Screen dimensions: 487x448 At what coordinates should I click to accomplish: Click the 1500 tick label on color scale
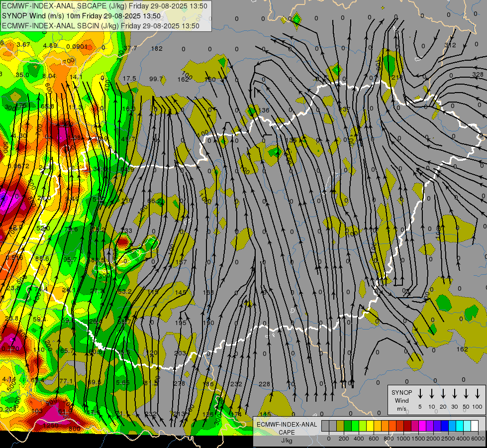click(418, 439)
